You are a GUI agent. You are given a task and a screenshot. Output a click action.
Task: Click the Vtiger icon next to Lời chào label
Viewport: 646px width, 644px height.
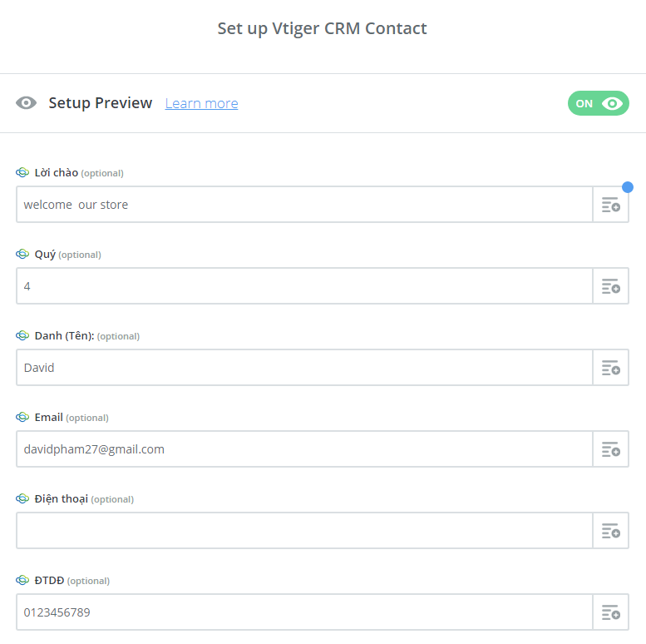tap(22, 173)
